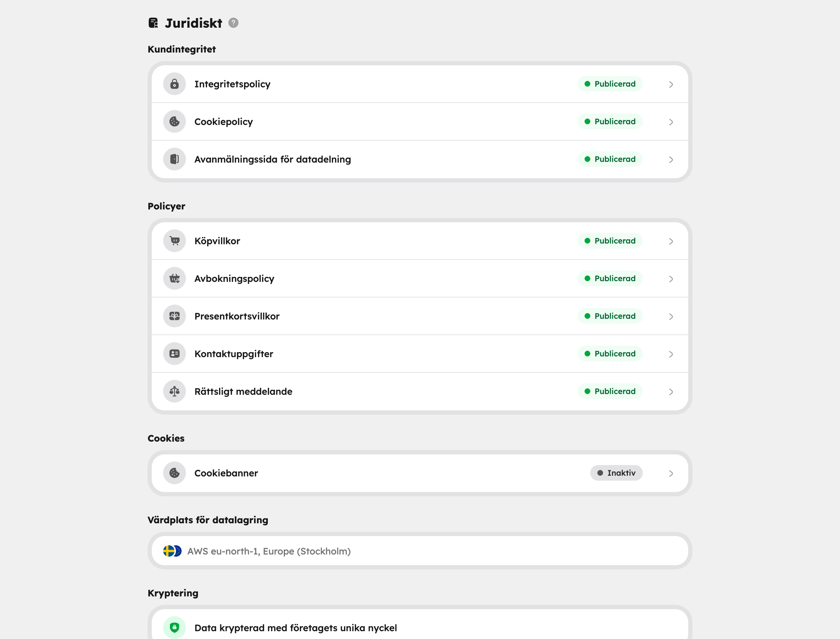This screenshot has width=840, height=639.
Task: Open the Integritetspolicy row label
Action: click(232, 84)
